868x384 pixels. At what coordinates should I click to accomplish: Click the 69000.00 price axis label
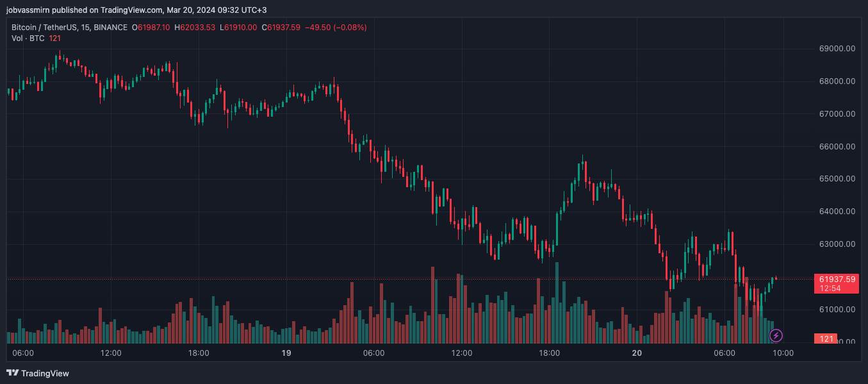(837, 49)
